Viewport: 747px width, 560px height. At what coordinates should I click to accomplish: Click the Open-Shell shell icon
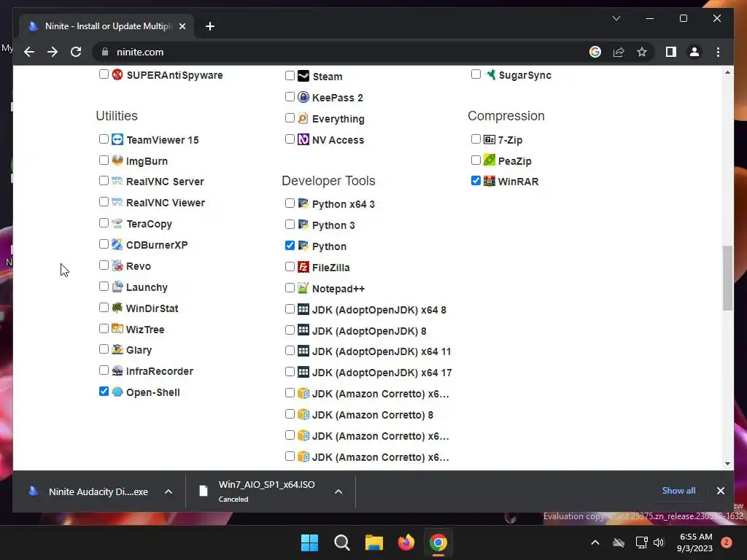[117, 392]
